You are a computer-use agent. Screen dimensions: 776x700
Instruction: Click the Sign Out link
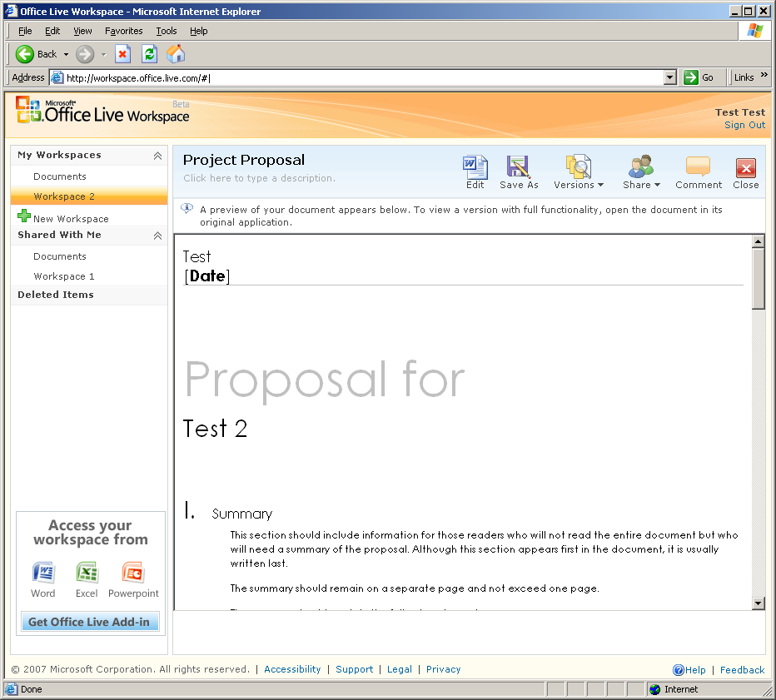tap(745, 125)
